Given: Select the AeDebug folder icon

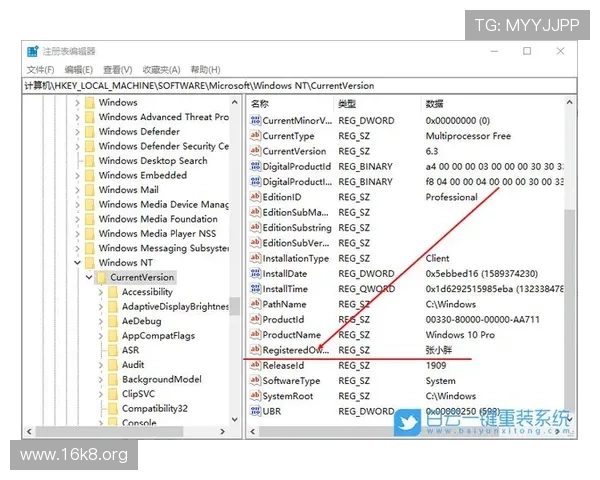Looking at the screenshot, I should [112, 321].
